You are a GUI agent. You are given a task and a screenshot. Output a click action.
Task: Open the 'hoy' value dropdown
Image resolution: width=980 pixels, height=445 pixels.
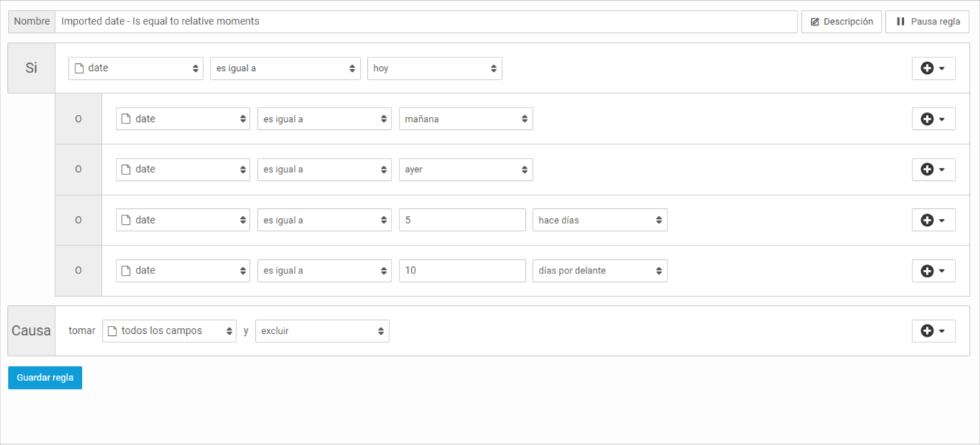435,68
